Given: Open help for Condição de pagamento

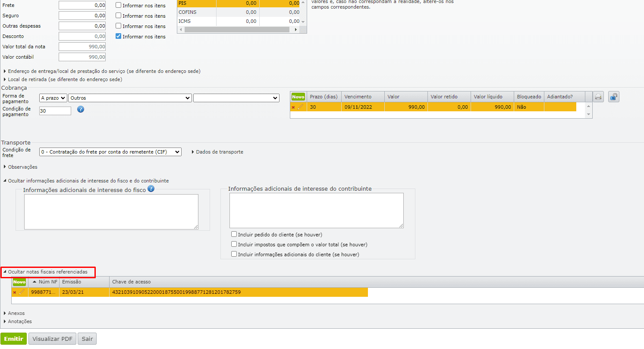Looking at the screenshot, I should [x=81, y=109].
